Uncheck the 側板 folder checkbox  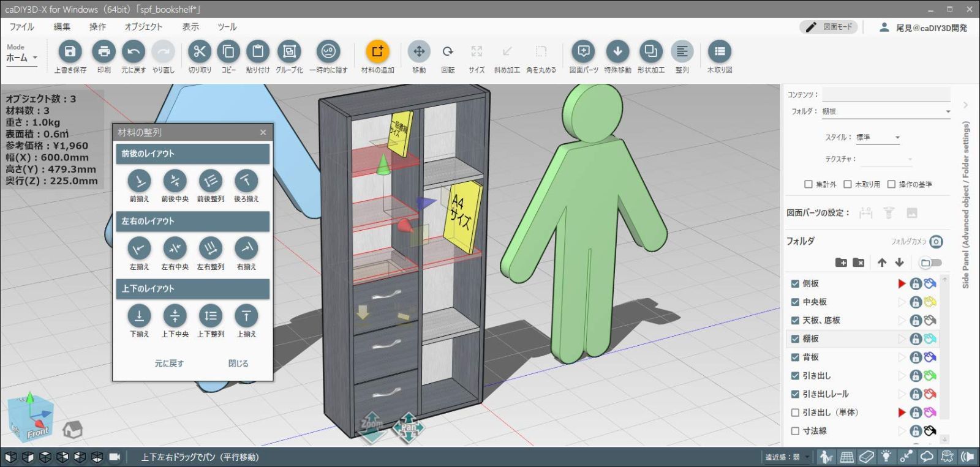[795, 283]
